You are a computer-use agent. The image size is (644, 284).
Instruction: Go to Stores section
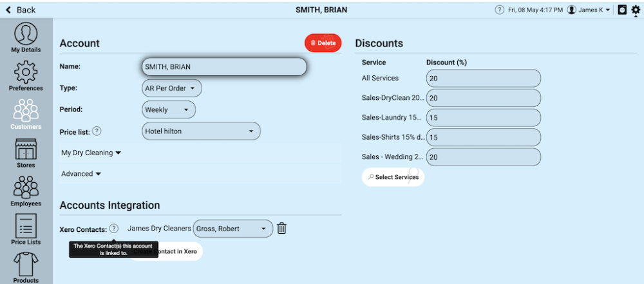click(x=26, y=152)
